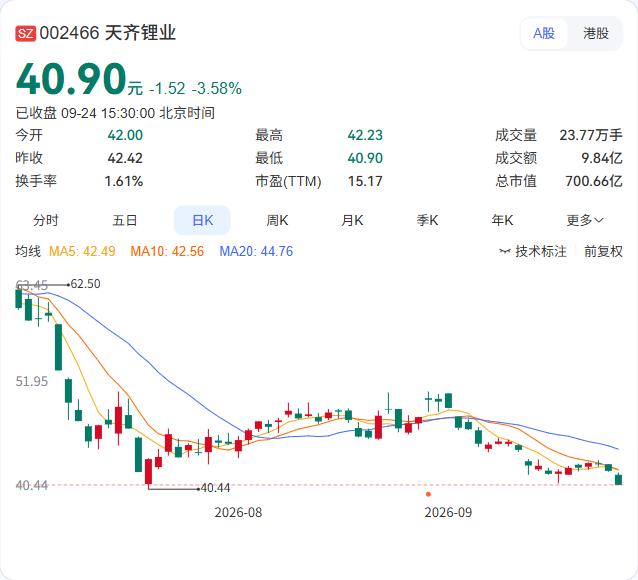Click the 成交额 value 9.84亿
Screen dimensions: 638x580
[602, 158]
